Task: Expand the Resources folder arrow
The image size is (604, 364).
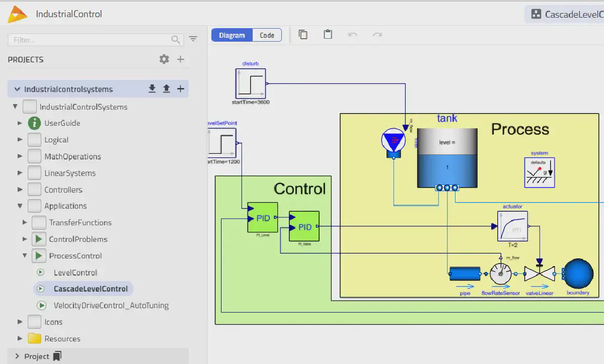Action: pos(20,338)
